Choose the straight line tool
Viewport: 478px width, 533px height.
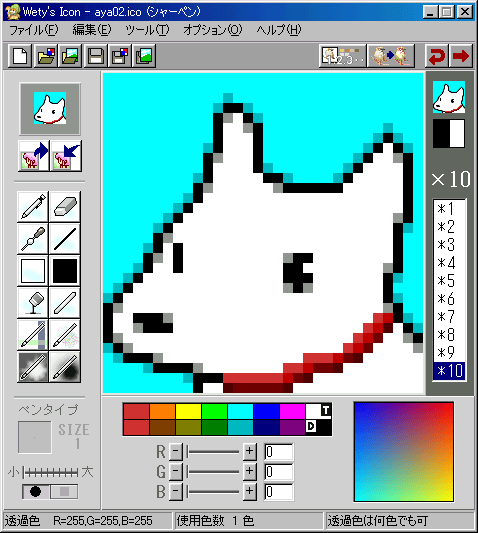tap(65, 238)
